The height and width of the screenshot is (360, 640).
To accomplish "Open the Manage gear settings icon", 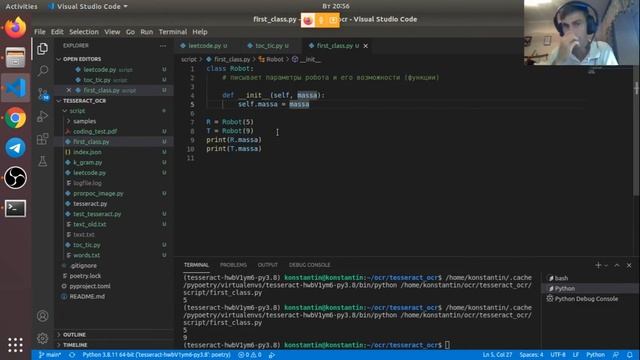I will point(42,338).
